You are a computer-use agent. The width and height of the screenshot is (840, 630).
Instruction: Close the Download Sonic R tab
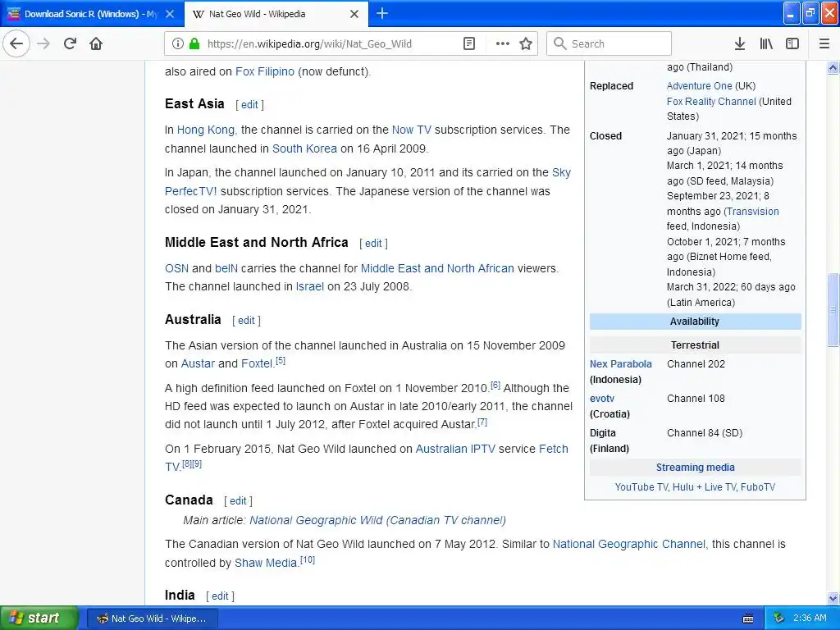(x=170, y=14)
